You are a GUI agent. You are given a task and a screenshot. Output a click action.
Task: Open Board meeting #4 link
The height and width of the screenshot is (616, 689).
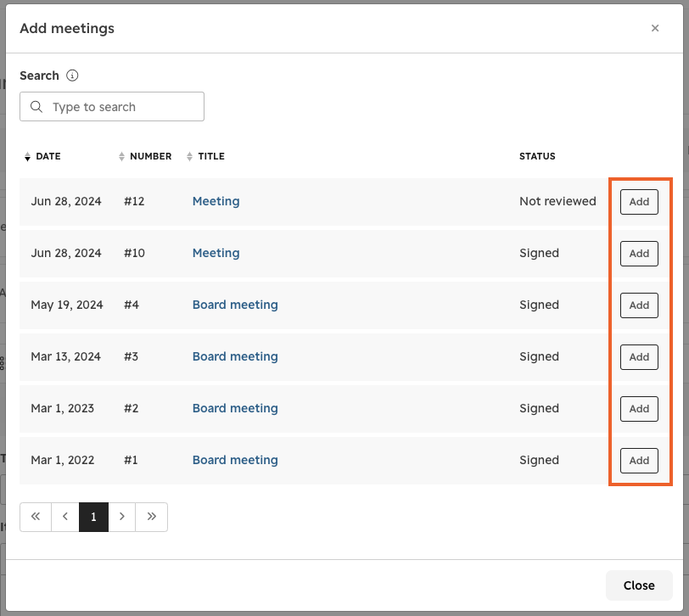click(x=235, y=305)
